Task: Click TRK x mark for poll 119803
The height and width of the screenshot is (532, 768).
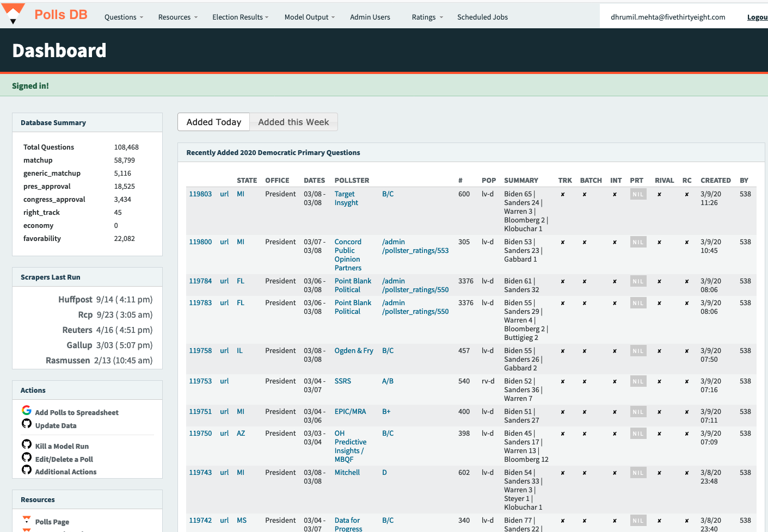Action: click(563, 194)
